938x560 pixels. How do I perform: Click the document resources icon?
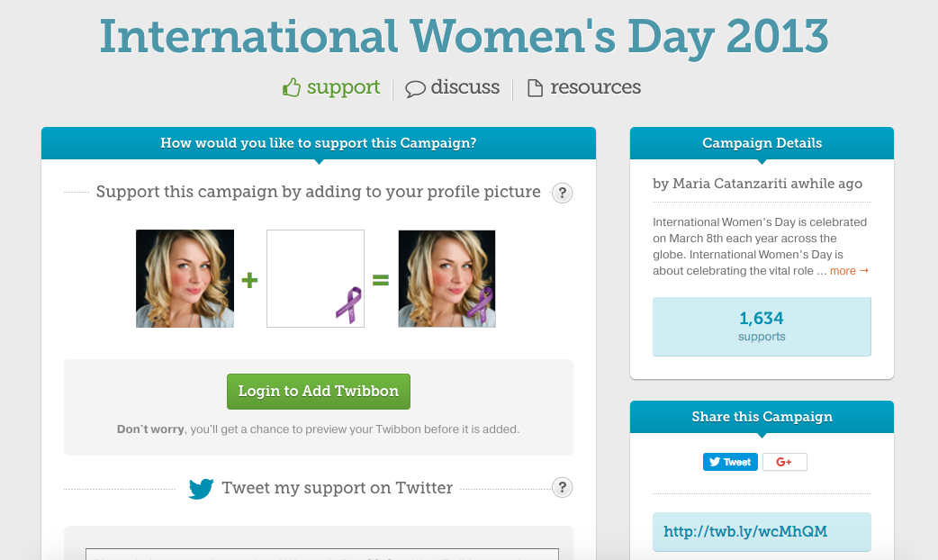[535, 88]
